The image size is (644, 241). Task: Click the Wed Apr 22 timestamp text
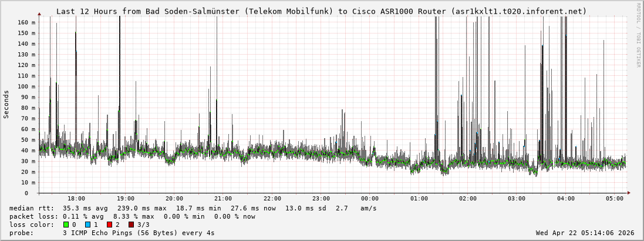point(585,233)
